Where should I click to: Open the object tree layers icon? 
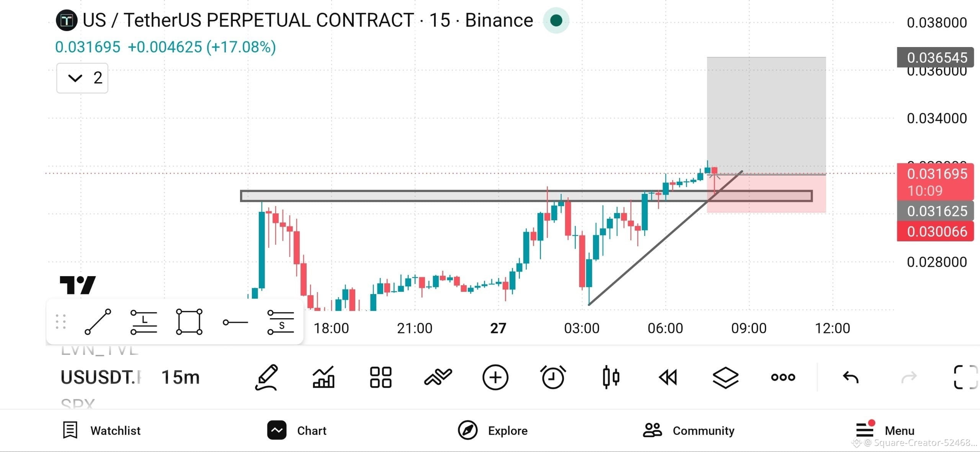[x=725, y=377]
